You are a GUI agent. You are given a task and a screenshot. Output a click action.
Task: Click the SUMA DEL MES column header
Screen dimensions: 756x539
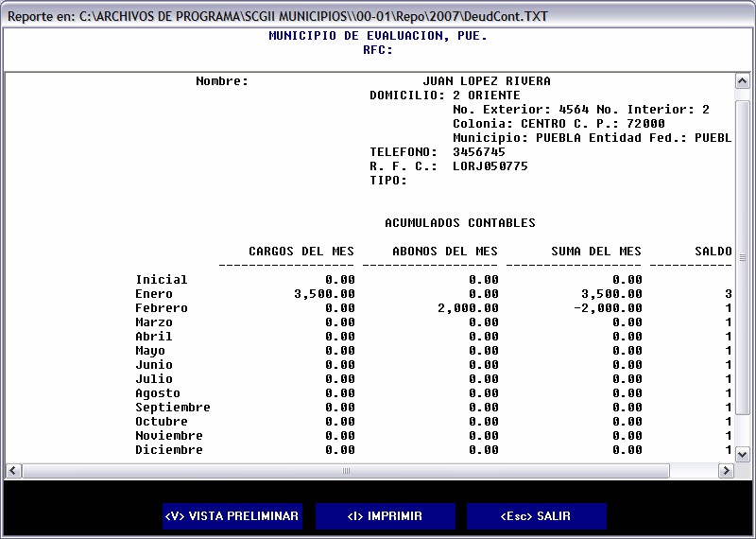tap(596, 252)
